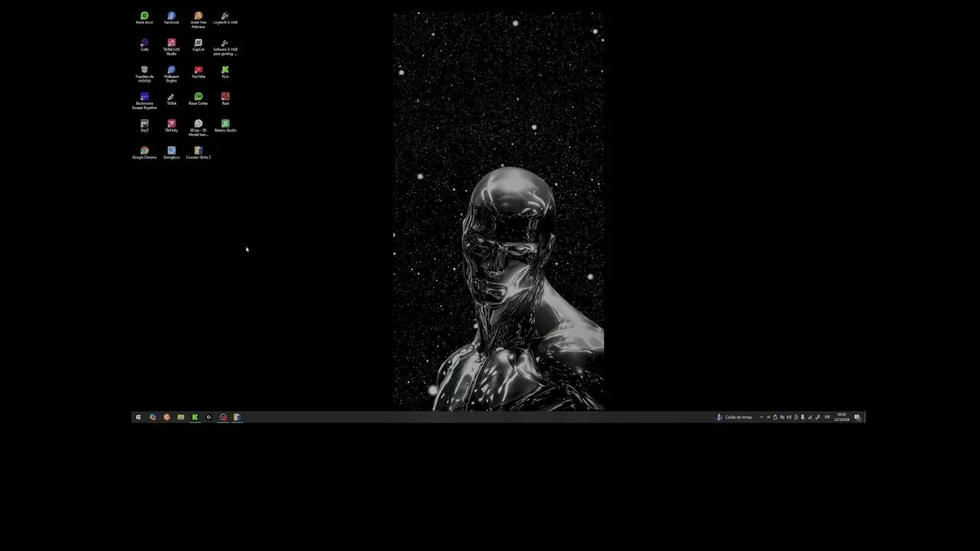Launch the Rust game shortcut
Screen dimensions: 980x551
click(225, 99)
